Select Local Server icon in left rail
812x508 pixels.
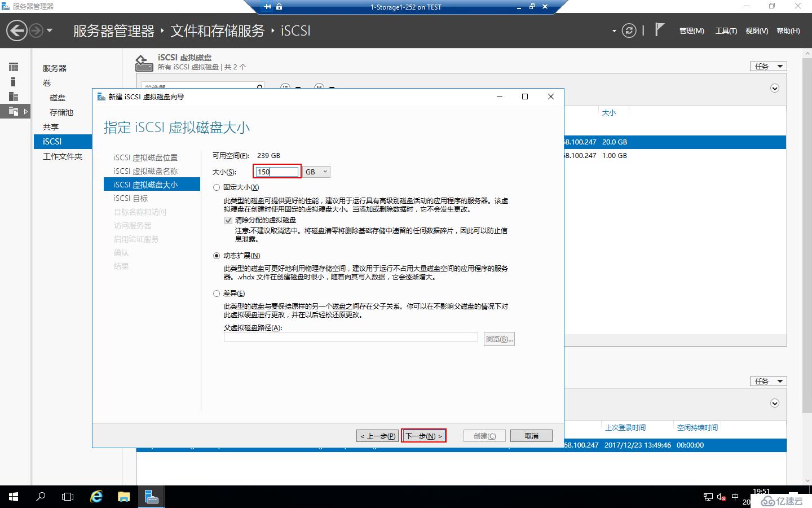(x=14, y=82)
